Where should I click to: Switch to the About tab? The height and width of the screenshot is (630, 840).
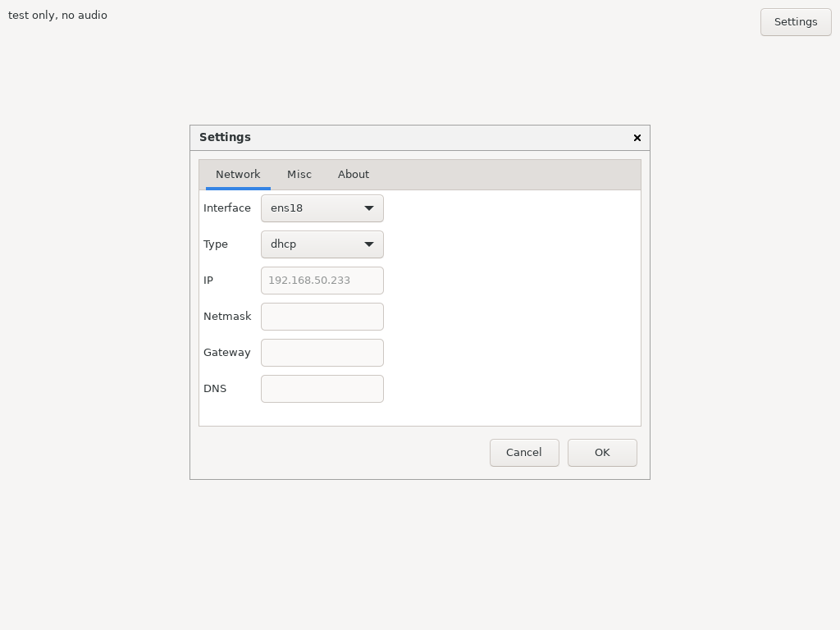353,174
